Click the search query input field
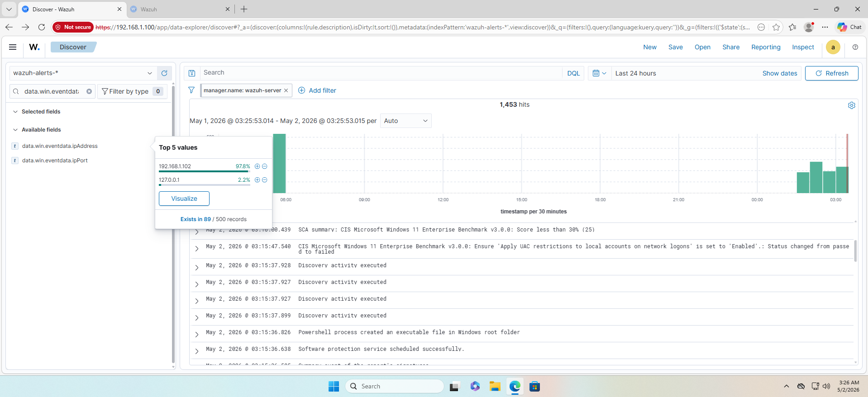The width and height of the screenshot is (868, 397). [381, 73]
